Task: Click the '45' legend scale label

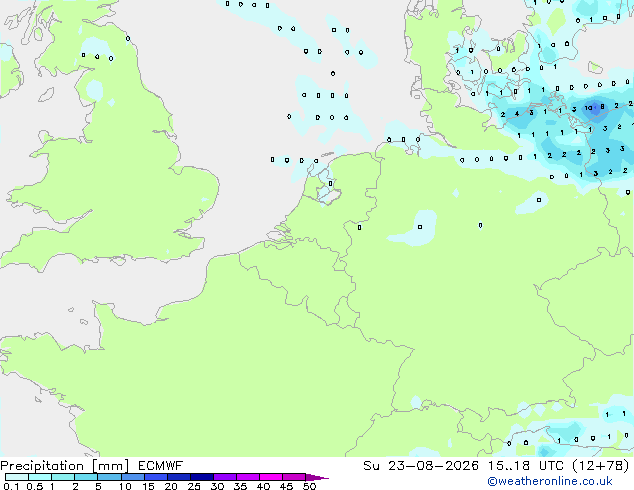Action: [x=286, y=486]
